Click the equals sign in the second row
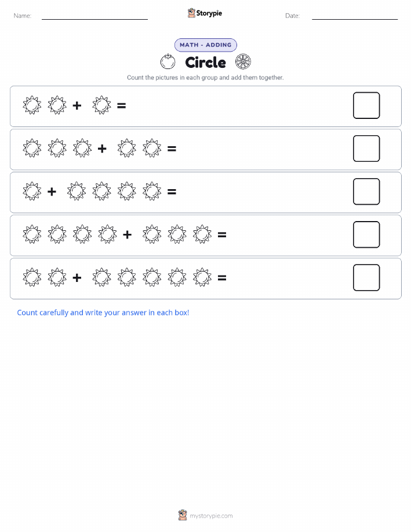The width and height of the screenshot is (411, 532). [x=172, y=149]
